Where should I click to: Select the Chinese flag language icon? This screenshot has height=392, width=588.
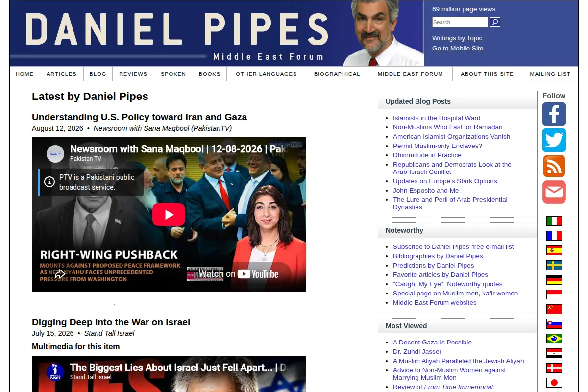[554, 309]
